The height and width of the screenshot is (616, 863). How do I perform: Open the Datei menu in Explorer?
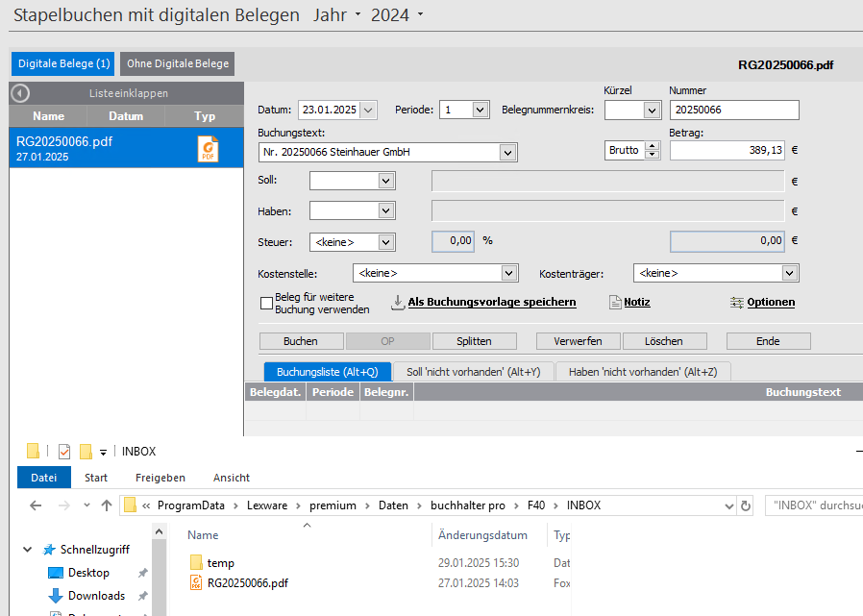click(x=44, y=478)
